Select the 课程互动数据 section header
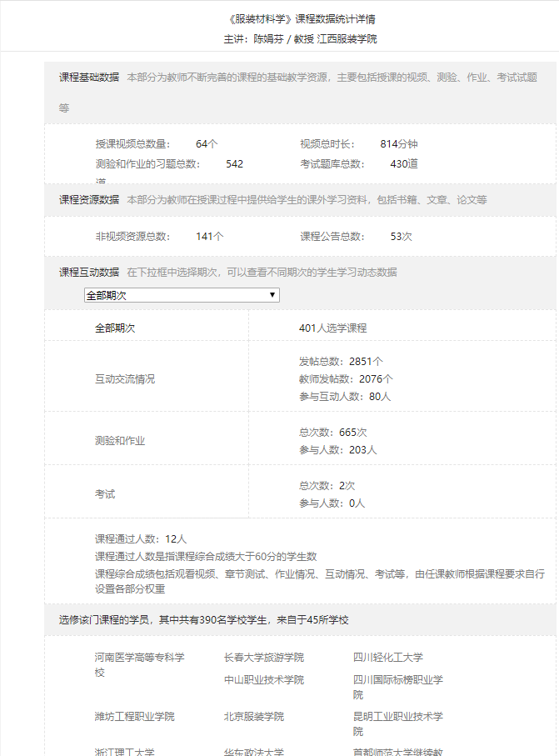This screenshot has width=559, height=756. pos(89,273)
